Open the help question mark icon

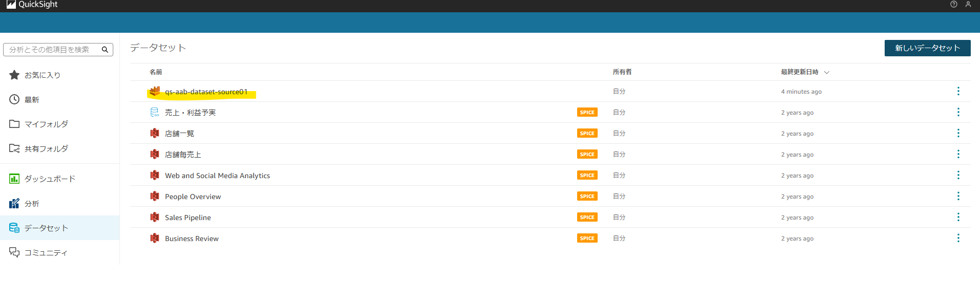tap(954, 4)
